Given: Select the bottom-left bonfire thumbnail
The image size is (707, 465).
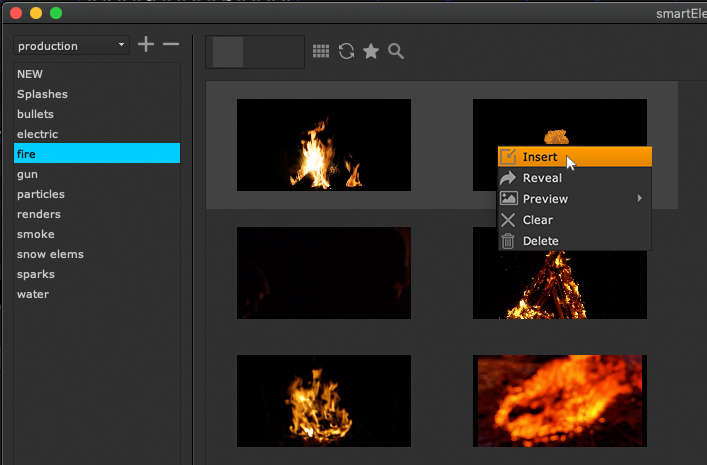Looking at the screenshot, I should click(323, 400).
